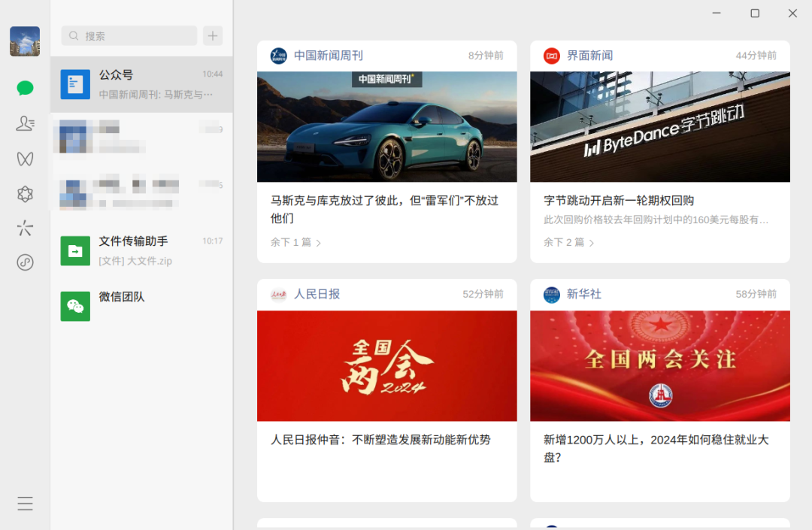812x530 pixels.
Task: Read the 字节跳动开启新一轮期权回购 article headline
Action: [619, 200]
